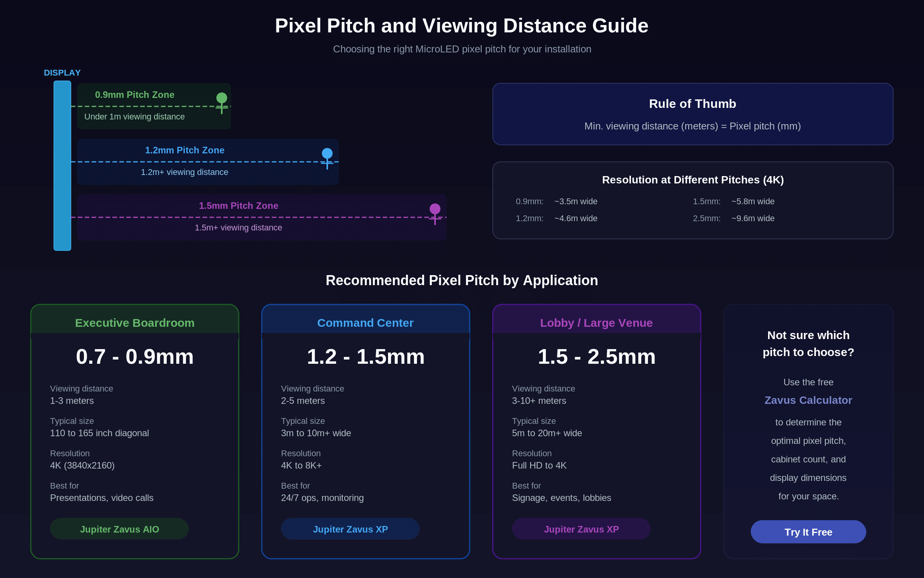Click the green viewer icon in 0.9mm zone
This screenshot has height=578, width=924.
[222, 103]
